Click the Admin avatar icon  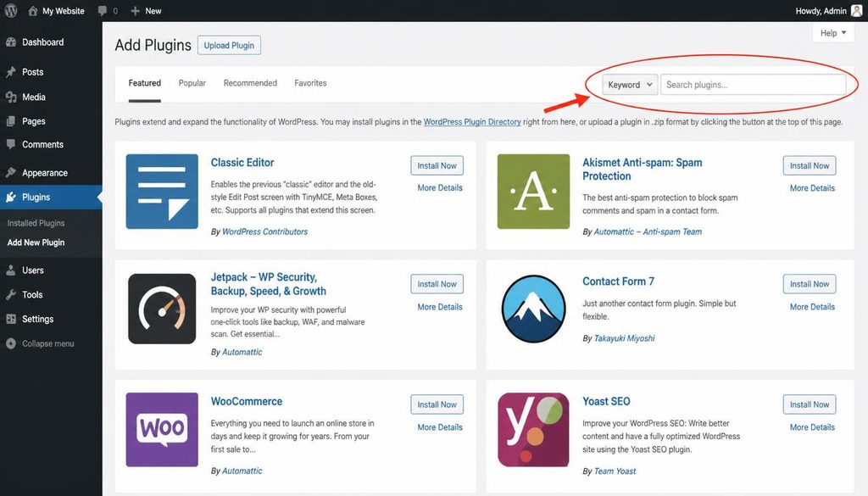[x=856, y=10]
